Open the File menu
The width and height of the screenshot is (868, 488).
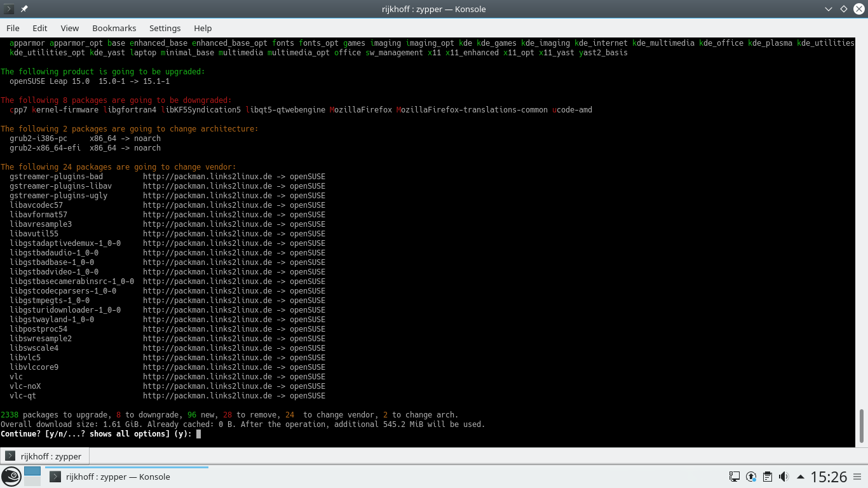click(x=13, y=28)
